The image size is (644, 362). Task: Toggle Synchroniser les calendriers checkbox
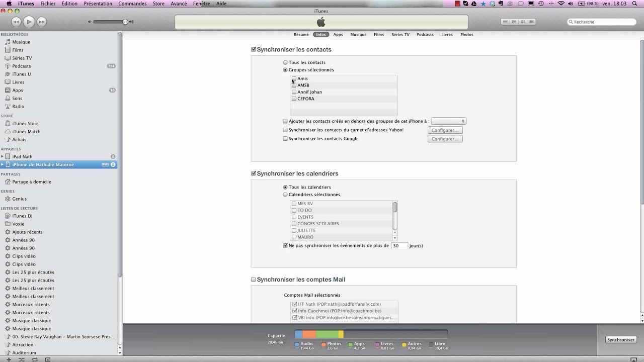[x=254, y=173]
